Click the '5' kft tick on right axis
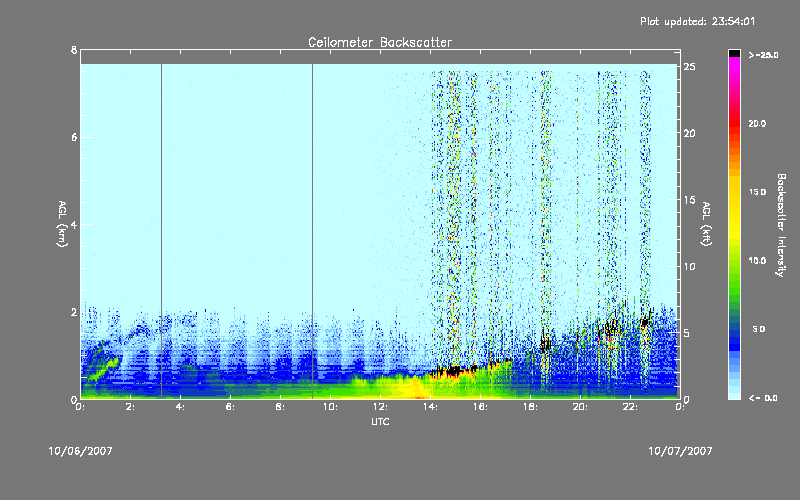Image resolution: width=800 pixels, height=500 pixels. [x=687, y=333]
